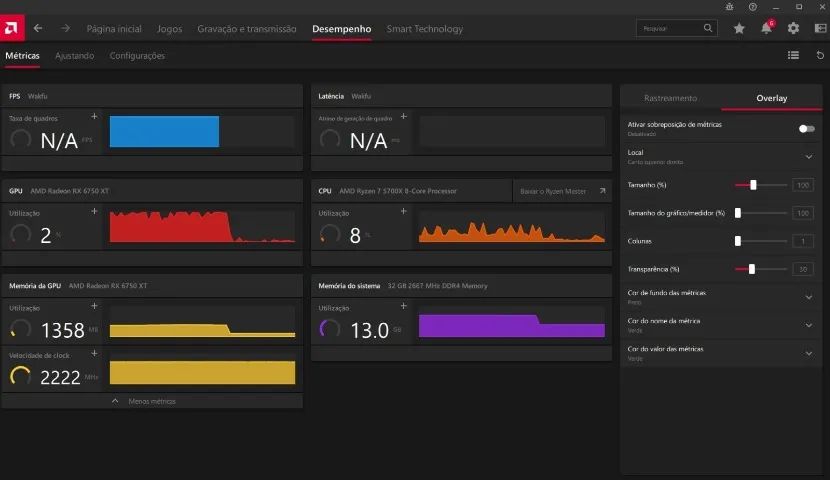Click the 1358 MB GPU memory value
This screenshot has width=830, height=480.
[62, 330]
